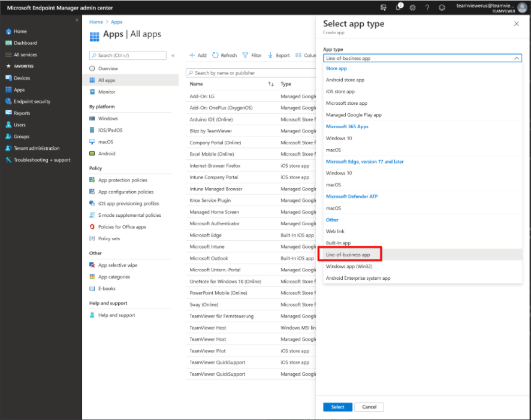531x420 pixels.
Task: Click the Select button
Action: [x=337, y=407]
